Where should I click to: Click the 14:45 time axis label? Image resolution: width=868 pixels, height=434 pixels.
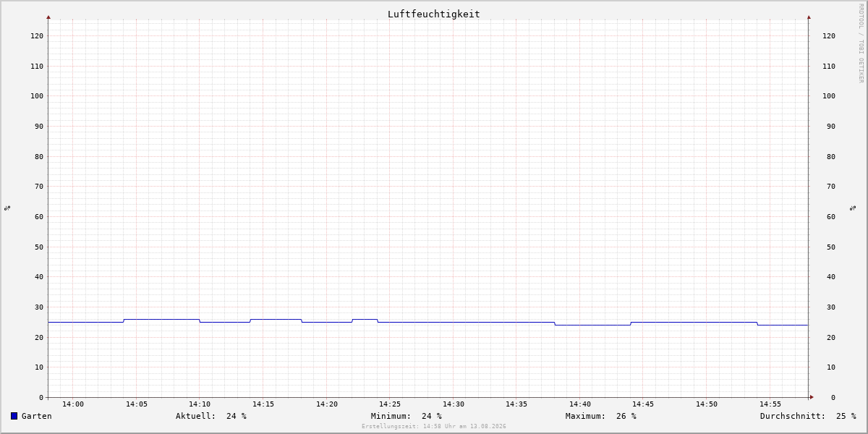643,404
